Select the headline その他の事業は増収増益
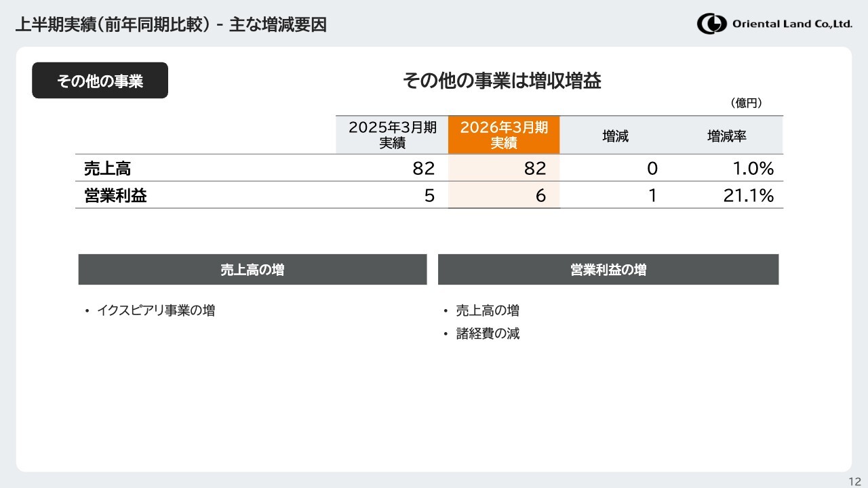Image resolution: width=868 pixels, height=488 pixels. coord(502,81)
